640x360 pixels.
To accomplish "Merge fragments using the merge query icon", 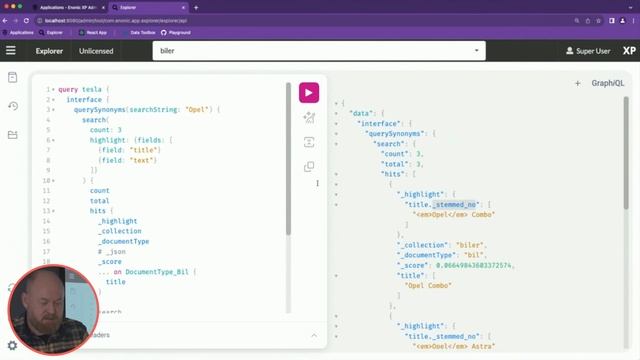I will 309,142.
